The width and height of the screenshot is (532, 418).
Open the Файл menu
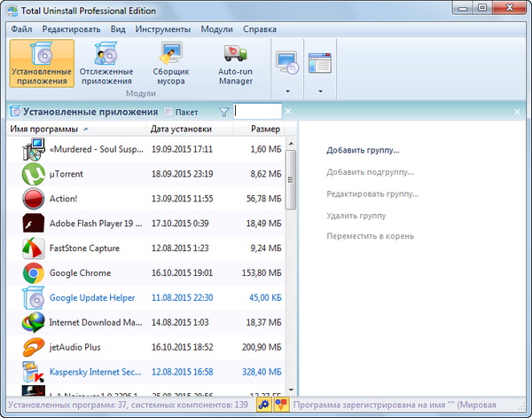click(x=22, y=28)
